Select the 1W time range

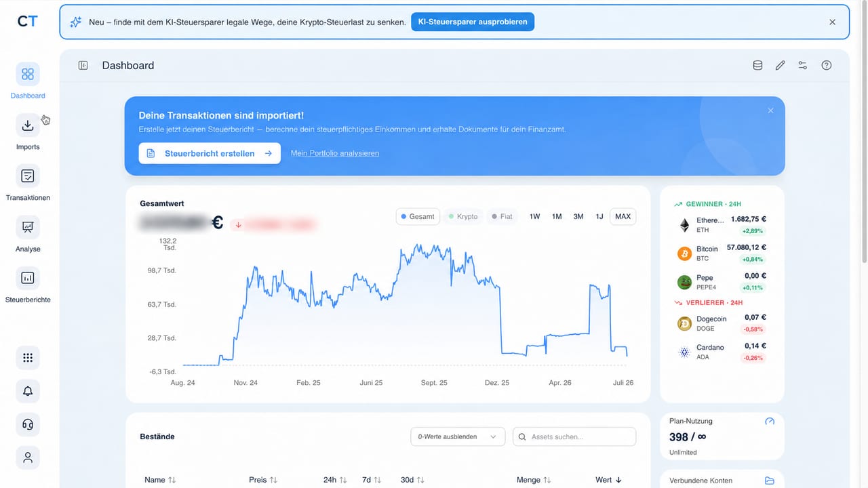535,217
